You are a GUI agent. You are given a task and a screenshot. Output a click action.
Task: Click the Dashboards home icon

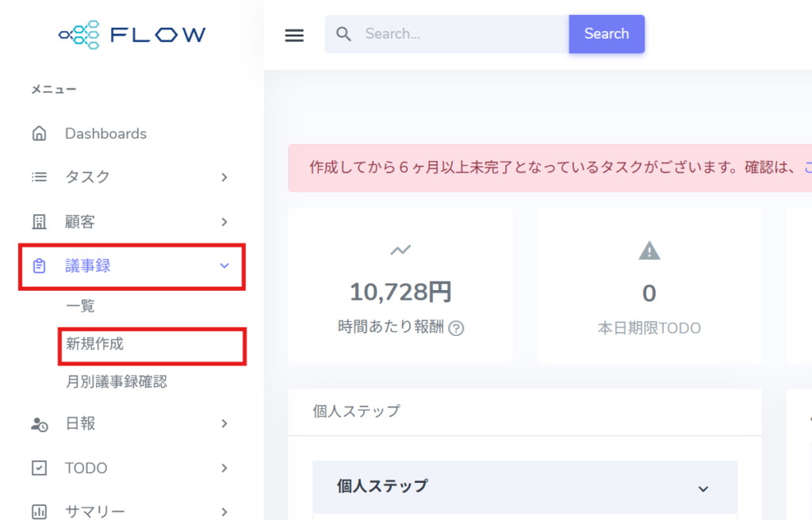pos(39,133)
